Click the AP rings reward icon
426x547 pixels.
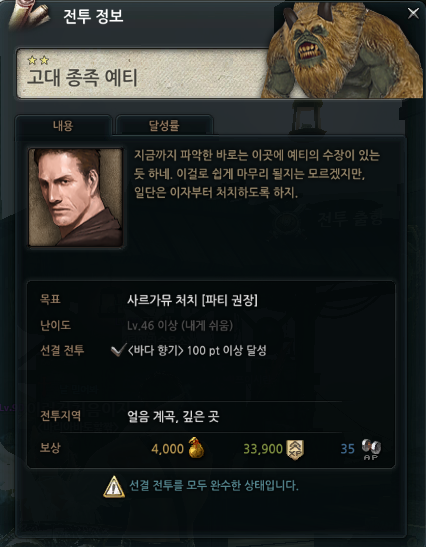[x=371, y=449]
